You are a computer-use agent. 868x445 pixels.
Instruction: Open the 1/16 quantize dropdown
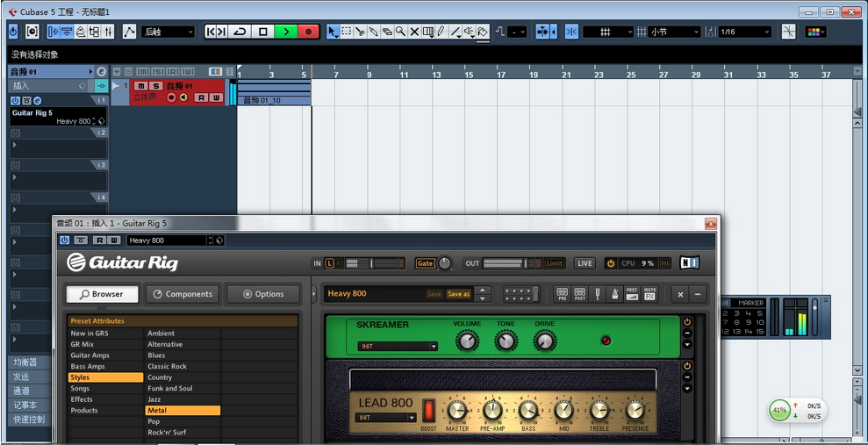point(744,32)
